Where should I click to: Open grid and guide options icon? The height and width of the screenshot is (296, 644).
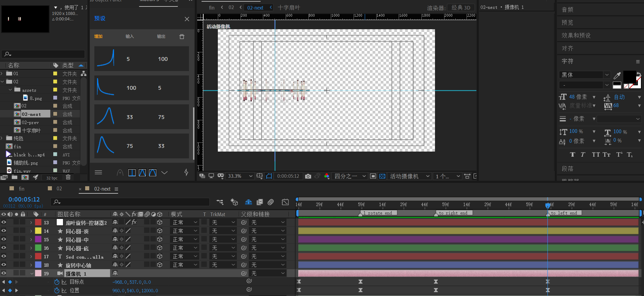pos(260,176)
